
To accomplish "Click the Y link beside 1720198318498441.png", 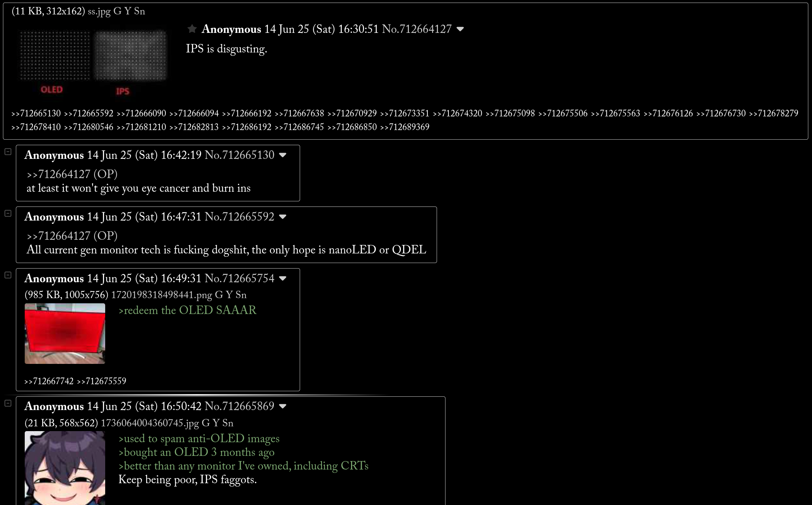I will point(229,295).
